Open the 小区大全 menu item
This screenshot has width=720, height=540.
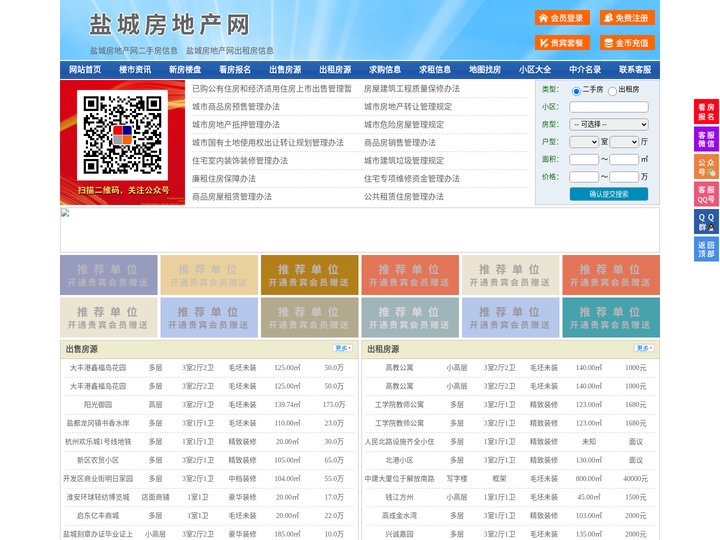pos(535,70)
